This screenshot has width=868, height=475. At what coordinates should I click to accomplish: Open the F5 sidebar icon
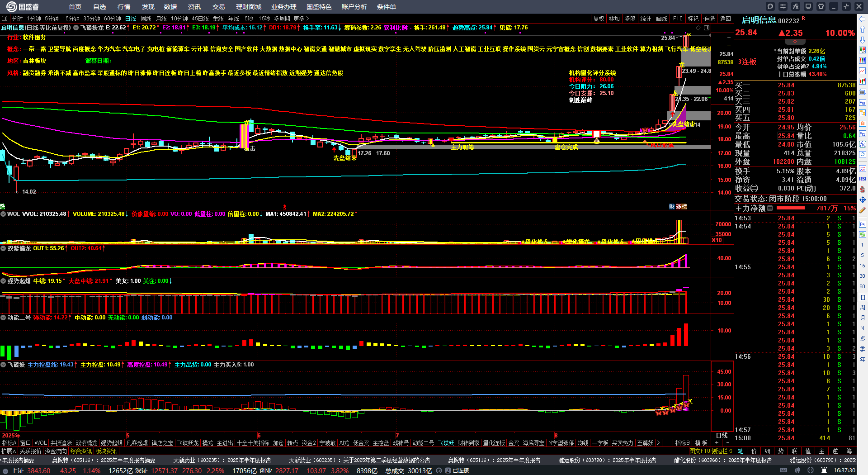click(863, 224)
